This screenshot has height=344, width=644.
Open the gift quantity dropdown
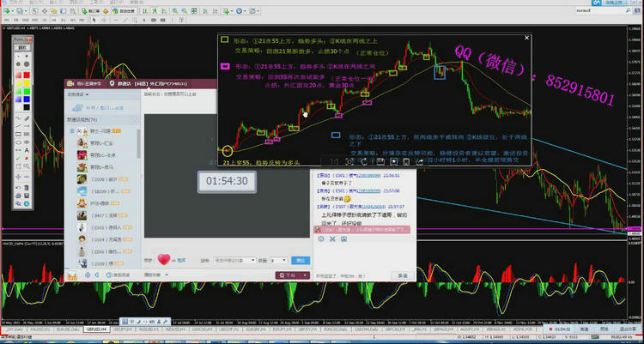pos(279,260)
